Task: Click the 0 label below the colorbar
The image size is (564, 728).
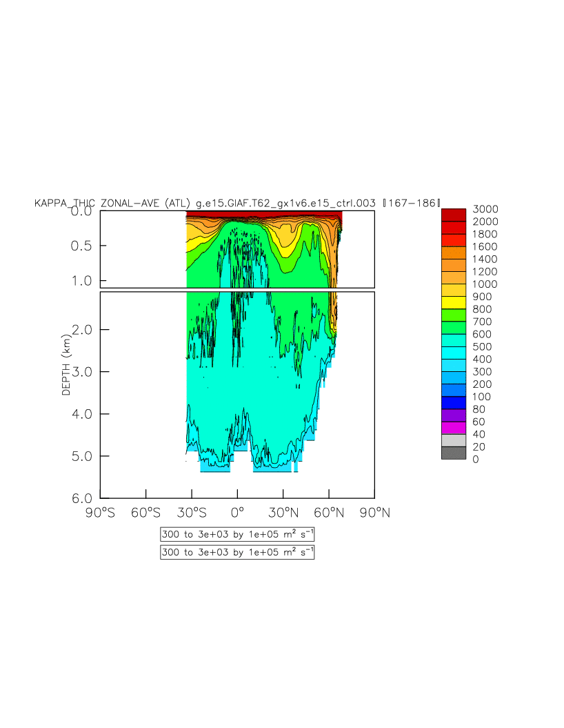Action: click(x=476, y=460)
